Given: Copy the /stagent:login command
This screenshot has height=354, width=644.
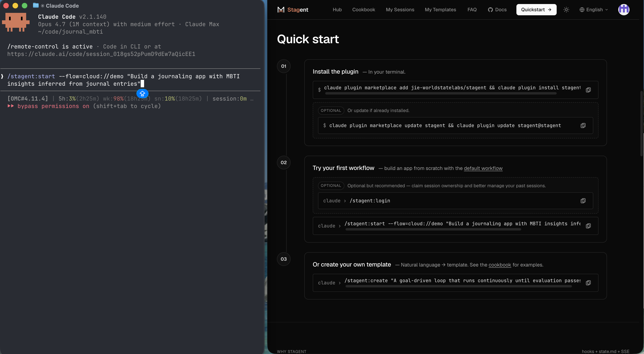Looking at the screenshot, I should pos(583,201).
